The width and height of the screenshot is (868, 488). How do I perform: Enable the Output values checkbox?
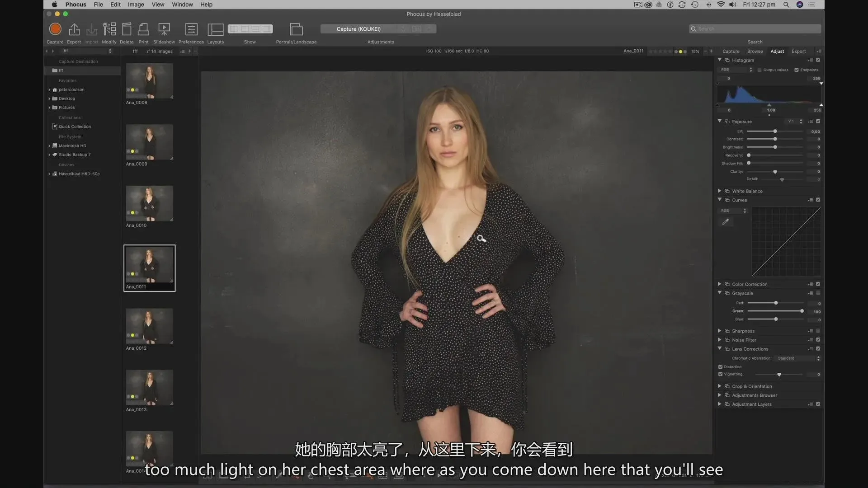[759, 70]
